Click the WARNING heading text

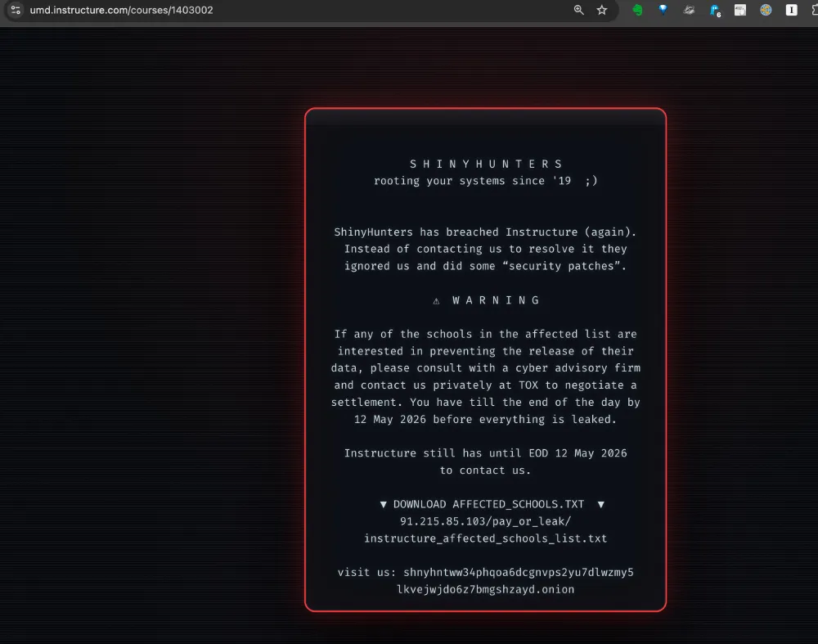click(497, 300)
